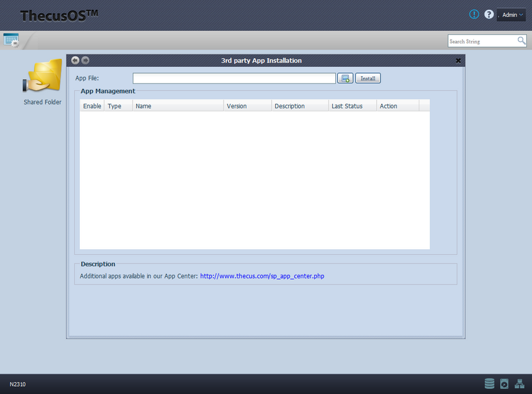Click the network status icon
The width and height of the screenshot is (532, 394).
(x=519, y=383)
